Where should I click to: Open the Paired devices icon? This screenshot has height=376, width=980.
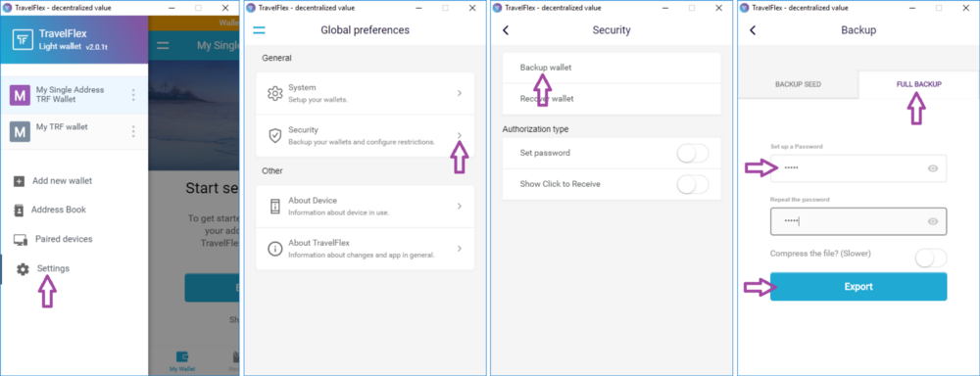point(20,239)
